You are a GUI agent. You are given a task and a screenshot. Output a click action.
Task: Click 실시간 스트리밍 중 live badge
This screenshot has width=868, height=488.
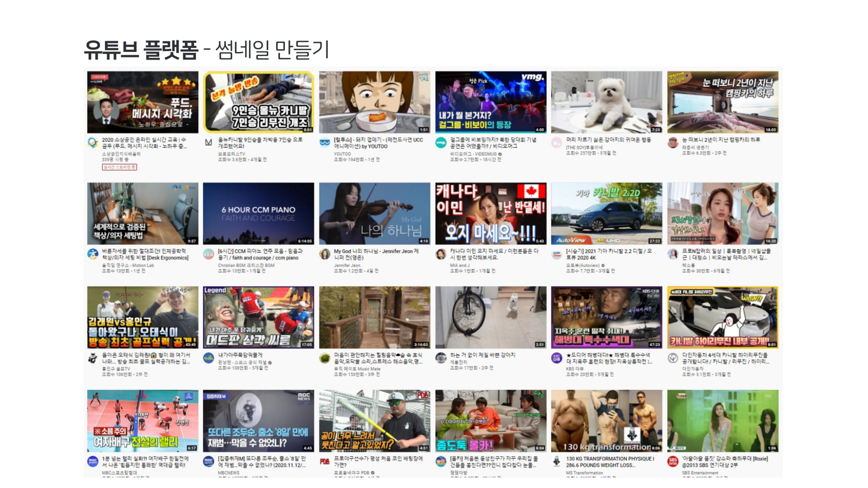pyautogui.click(x=119, y=167)
